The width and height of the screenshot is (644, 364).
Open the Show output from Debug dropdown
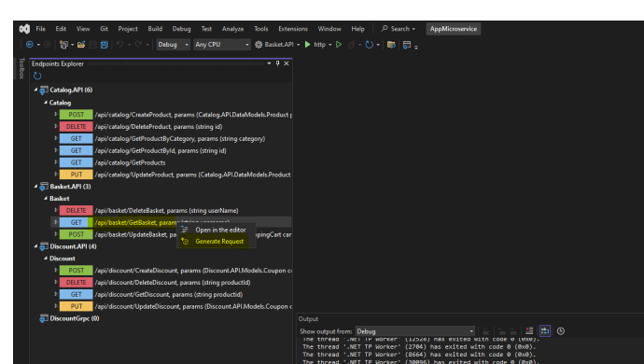414,331
